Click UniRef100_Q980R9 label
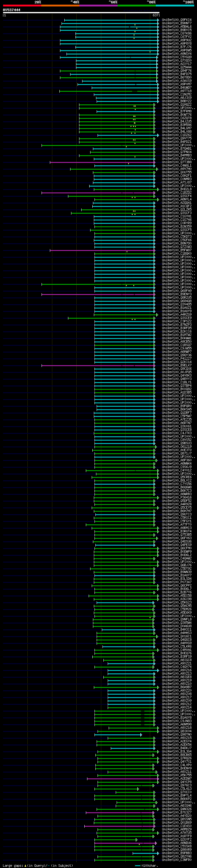The width and height of the screenshot is (197, 868). (x=177, y=850)
